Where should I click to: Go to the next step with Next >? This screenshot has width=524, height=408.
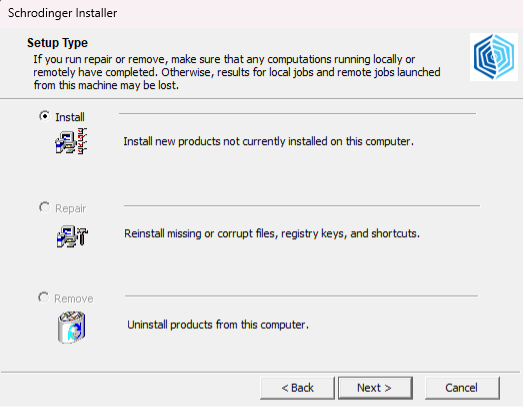point(375,388)
